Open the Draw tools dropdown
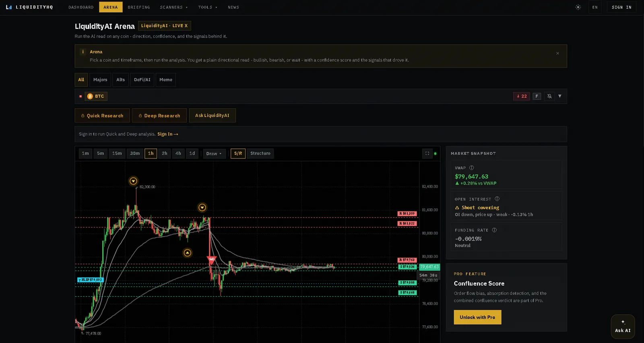The width and height of the screenshot is (644, 343). pyautogui.click(x=214, y=154)
